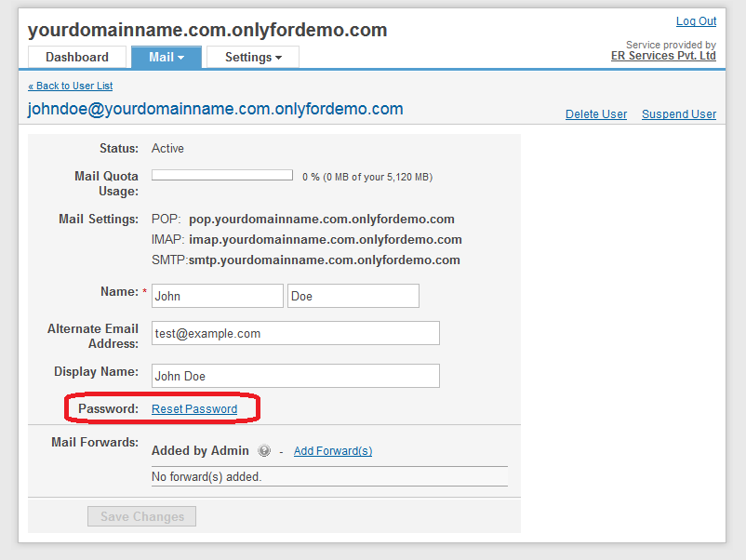Click the Reset Password link
The image size is (746, 560).
(194, 409)
